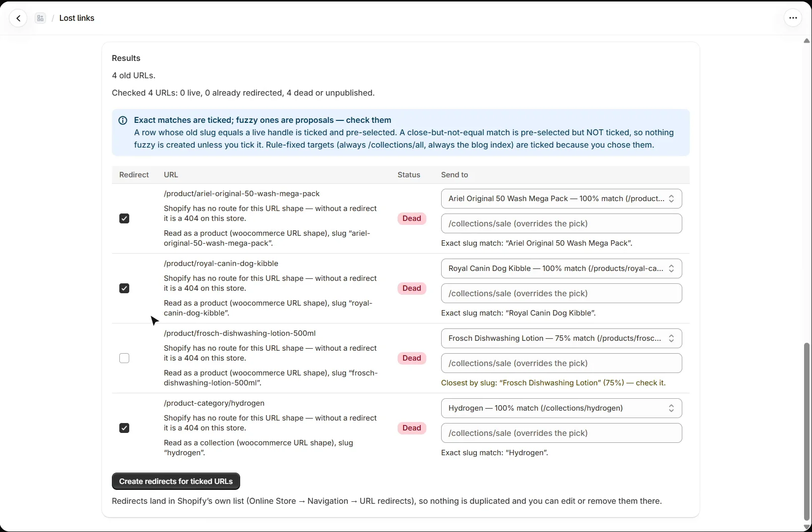812x532 pixels.
Task: Click the Redirect column header
Action: pyautogui.click(x=134, y=175)
